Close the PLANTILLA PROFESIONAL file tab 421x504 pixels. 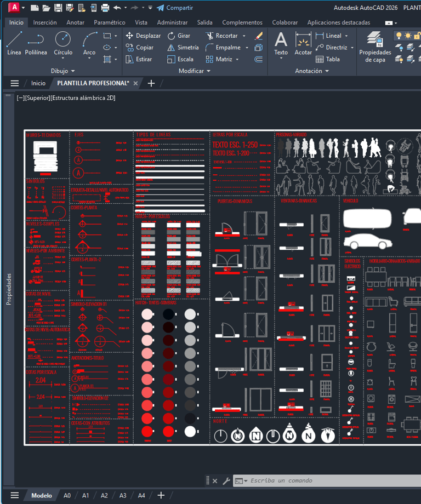(136, 83)
